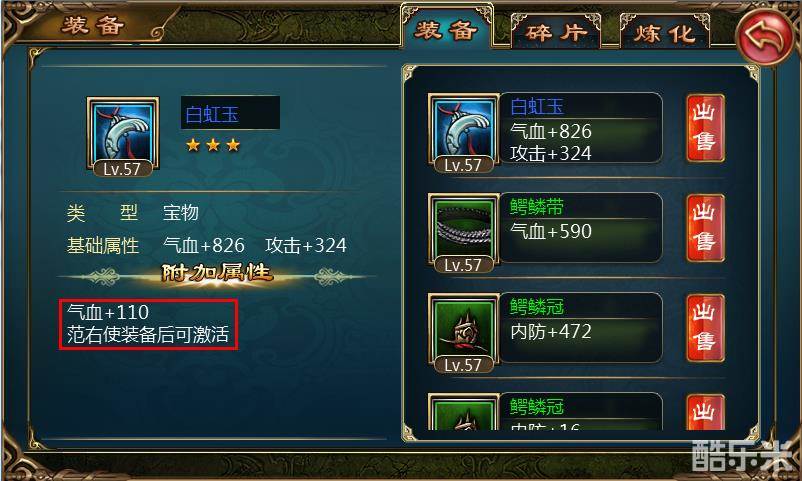Image resolution: width=802 pixels, height=481 pixels.
Task: Switch to the 碎片 tab
Action: 555,32
